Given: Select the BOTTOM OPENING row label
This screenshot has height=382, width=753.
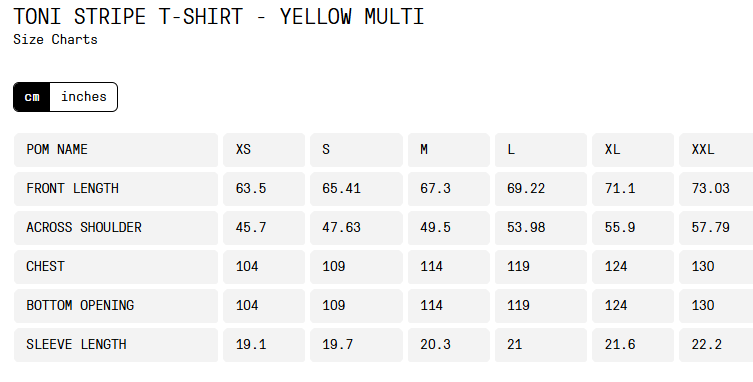Looking at the screenshot, I should (x=116, y=306).
